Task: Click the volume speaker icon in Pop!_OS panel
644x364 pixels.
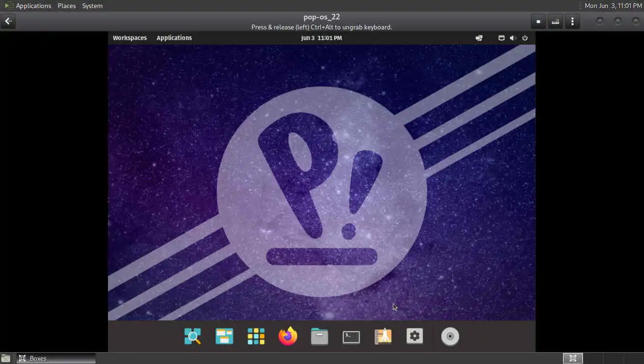Action: pyautogui.click(x=513, y=38)
